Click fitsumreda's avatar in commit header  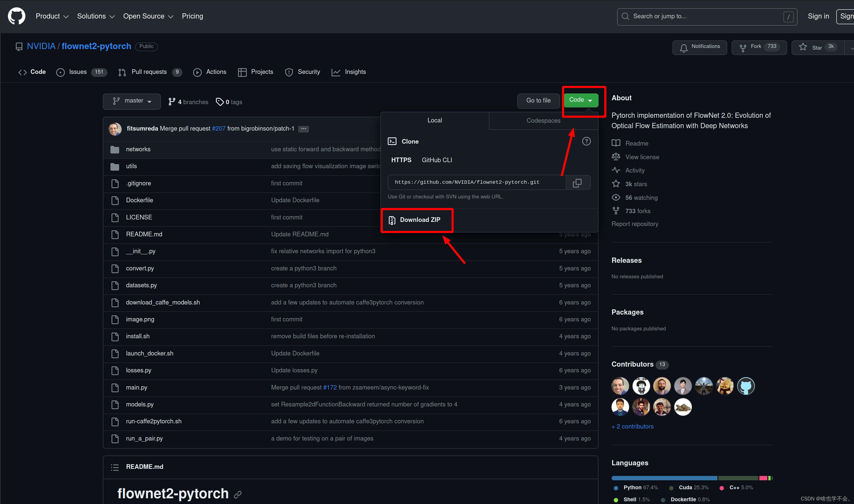pos(115,129)
